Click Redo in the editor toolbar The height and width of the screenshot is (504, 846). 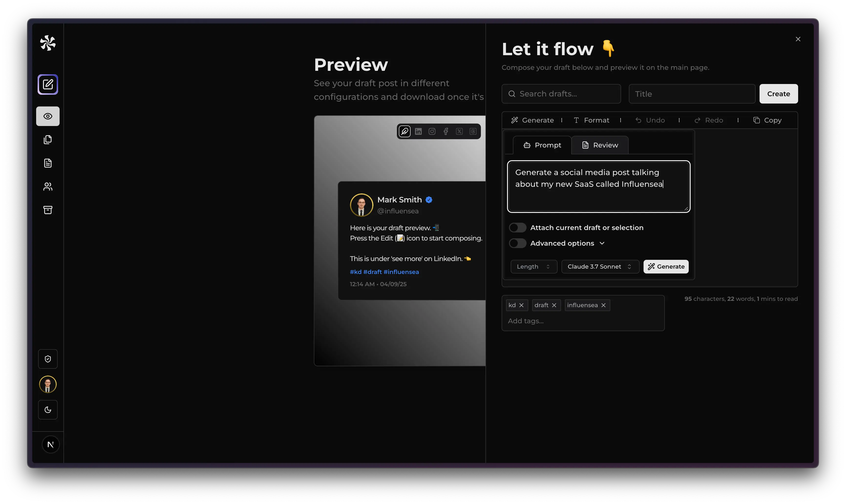point(709,121)
